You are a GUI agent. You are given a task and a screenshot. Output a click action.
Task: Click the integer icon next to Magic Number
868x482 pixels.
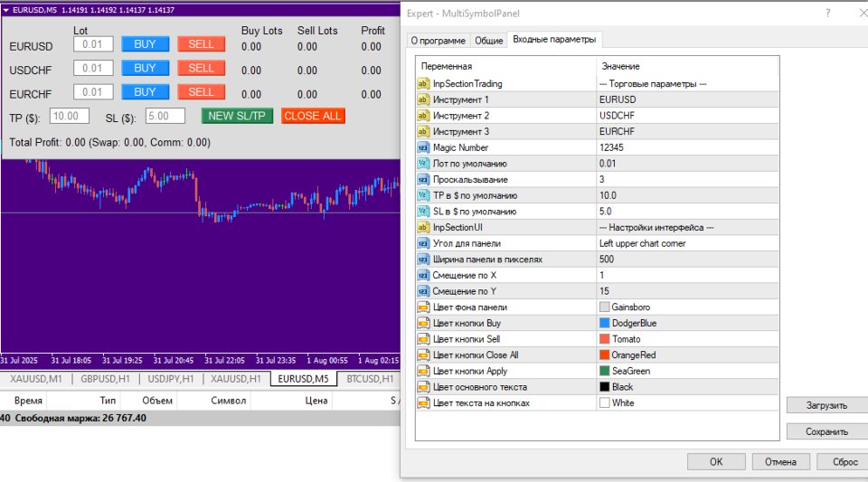coord(423,147)
